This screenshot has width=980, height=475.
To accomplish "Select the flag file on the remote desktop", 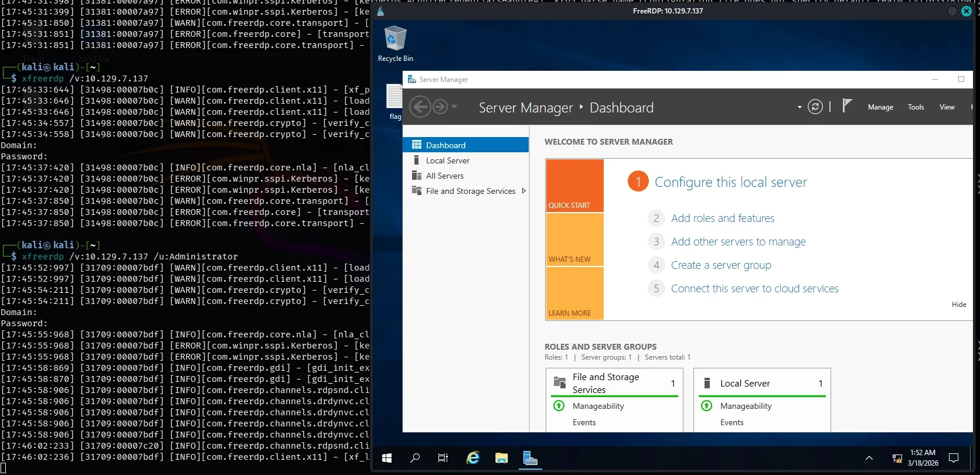I will (x=395, y=101).
